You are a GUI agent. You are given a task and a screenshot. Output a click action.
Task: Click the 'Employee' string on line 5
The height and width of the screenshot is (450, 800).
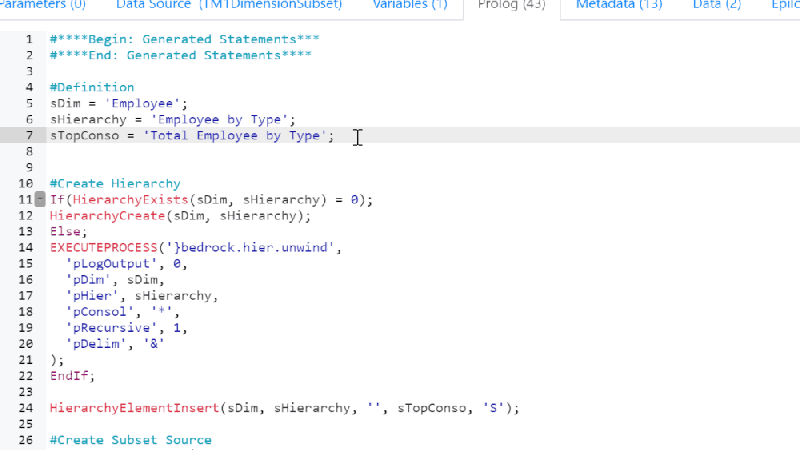click(x=142, y=104)
